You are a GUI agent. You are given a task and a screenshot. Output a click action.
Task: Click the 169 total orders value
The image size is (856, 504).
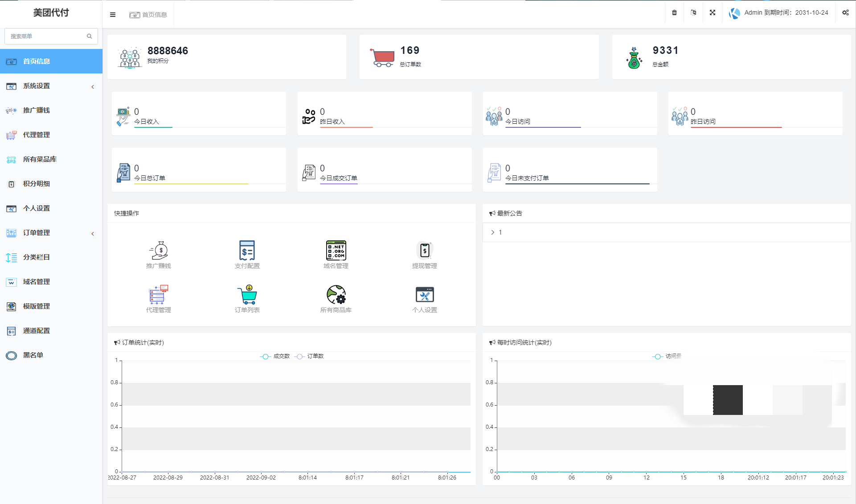click(410, 50)
